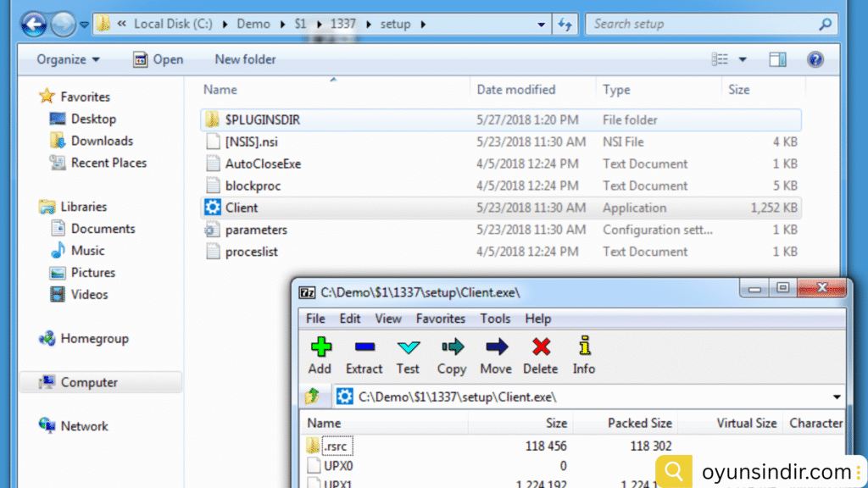Screen dimensions: 868x488
Task: Click the Test archive icon
Action: point(408,347)
